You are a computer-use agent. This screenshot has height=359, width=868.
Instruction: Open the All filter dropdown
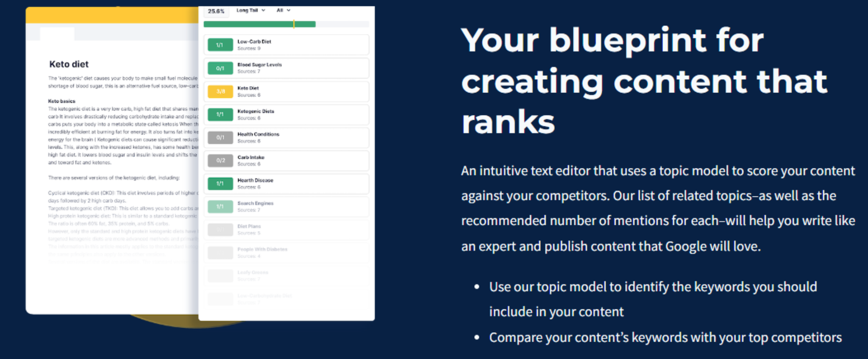tap(283, 10)
